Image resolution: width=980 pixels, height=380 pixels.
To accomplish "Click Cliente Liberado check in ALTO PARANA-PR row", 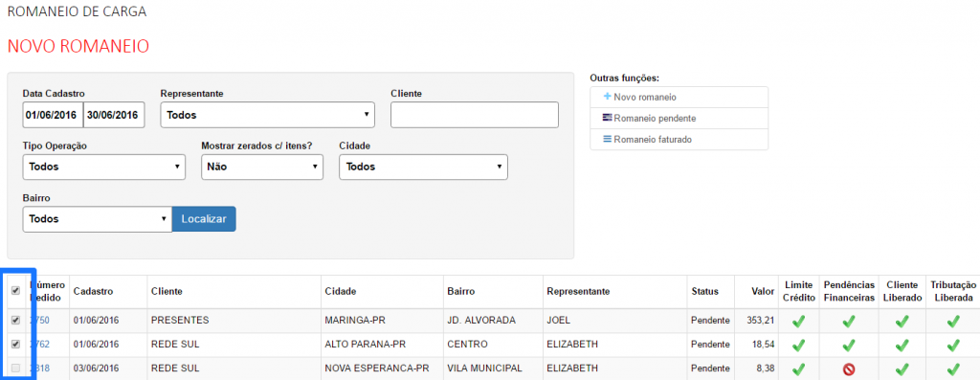I will (902, 345).
